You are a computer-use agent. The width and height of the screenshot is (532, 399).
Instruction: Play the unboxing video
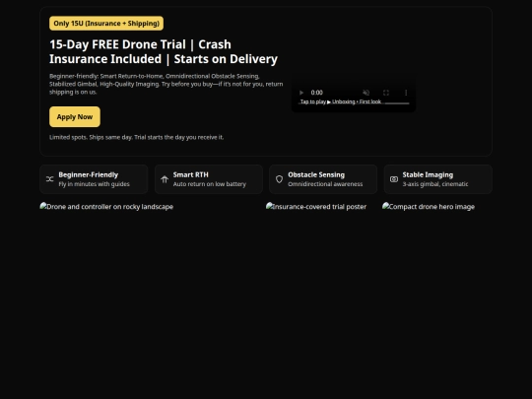point(301,93)
